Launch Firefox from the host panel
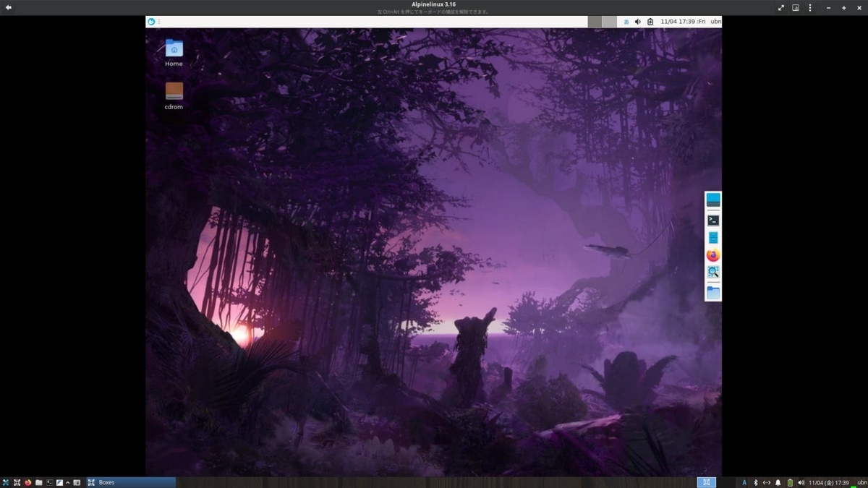Image resolution: width=868 pixels, height=488 pixels. [x=28, y=482]
